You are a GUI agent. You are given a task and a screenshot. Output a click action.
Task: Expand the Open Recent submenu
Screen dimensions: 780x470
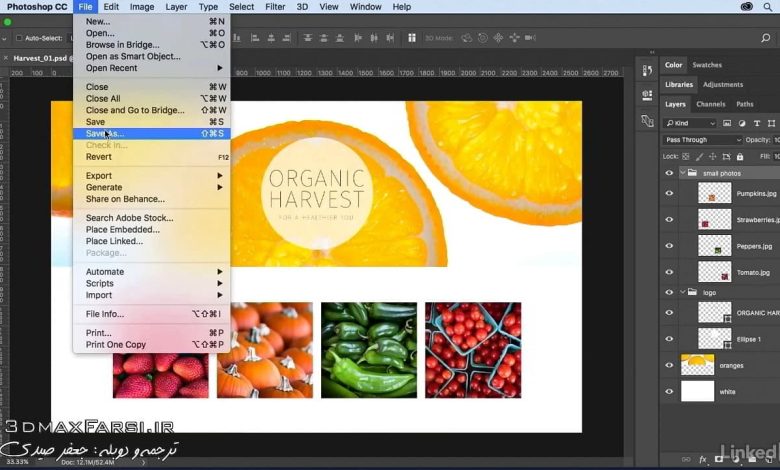pos(152,68)
